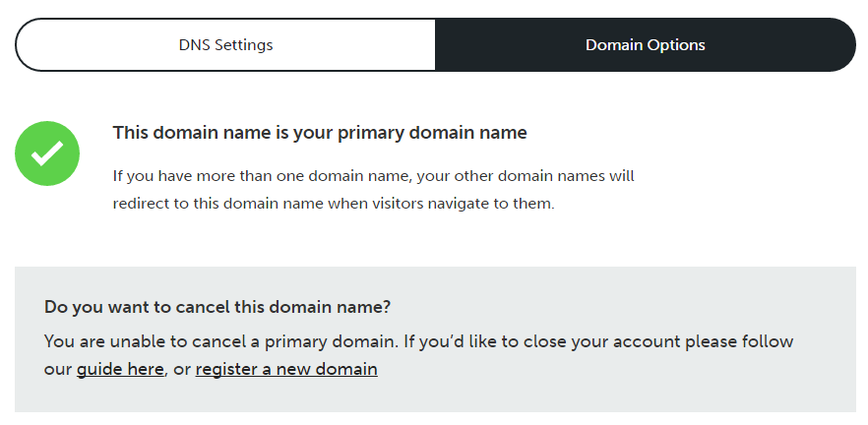Screen dimensions: 868x425
Task: Click "Do you want to cancel" heading
Action: (217, 307)
